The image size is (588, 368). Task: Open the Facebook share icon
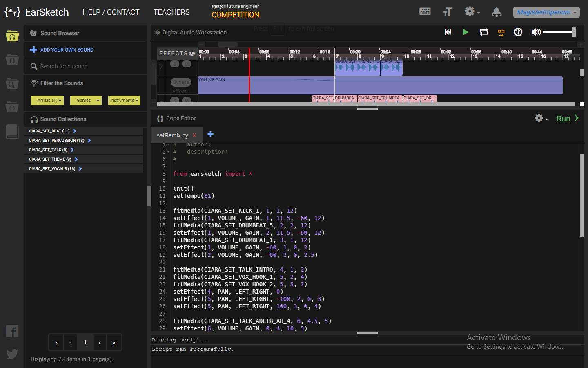click(12, 331)
